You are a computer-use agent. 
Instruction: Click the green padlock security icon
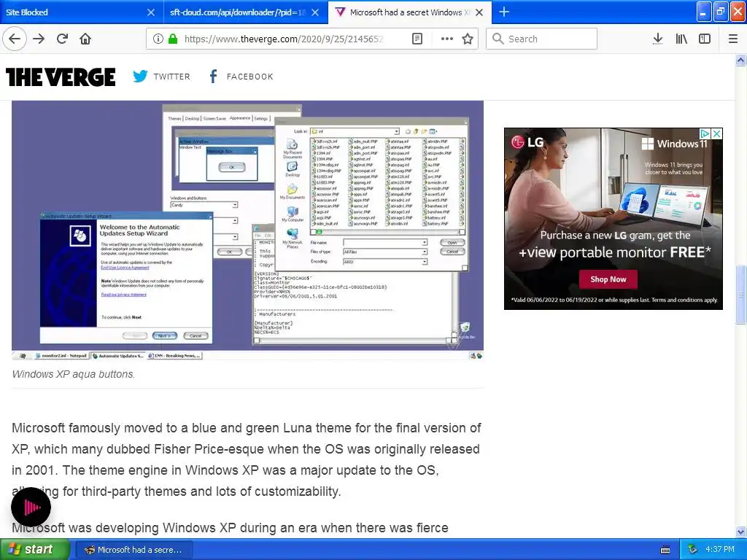[173, 39]
